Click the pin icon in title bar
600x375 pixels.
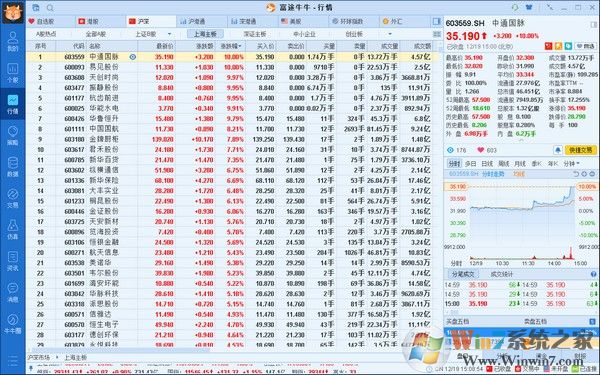(550, 7)
